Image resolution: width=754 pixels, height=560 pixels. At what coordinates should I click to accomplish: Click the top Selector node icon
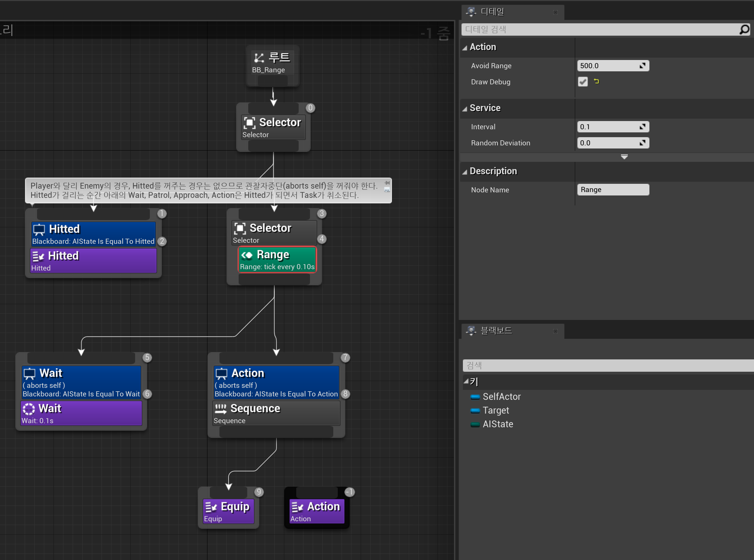[249, 123]
